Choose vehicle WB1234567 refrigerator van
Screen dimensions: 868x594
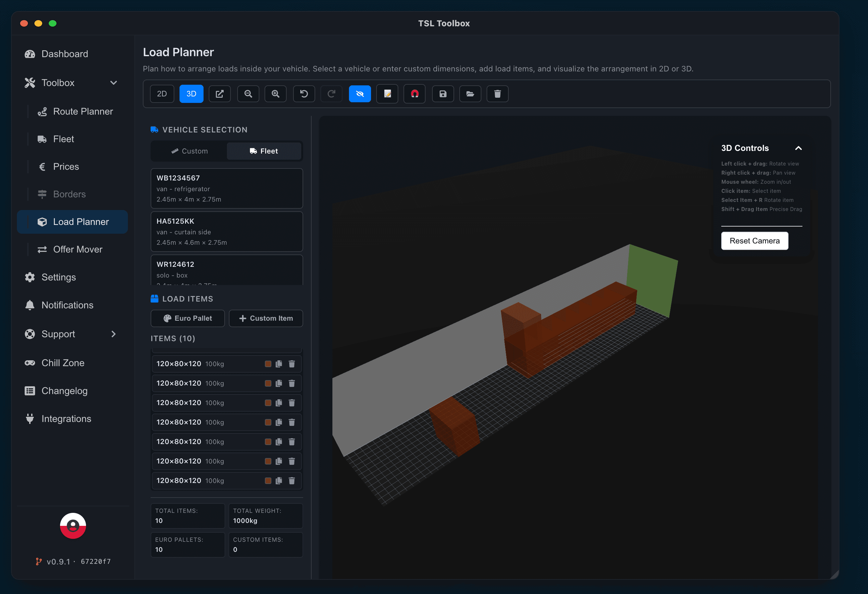[227, 188]
